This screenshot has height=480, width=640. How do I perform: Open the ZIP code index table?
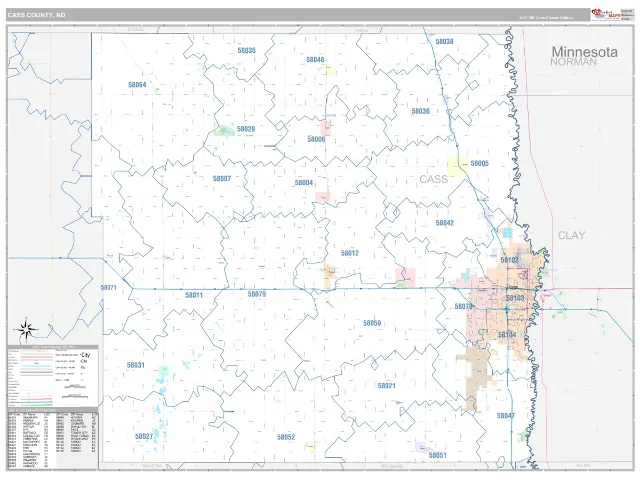[x=53, y=439]
